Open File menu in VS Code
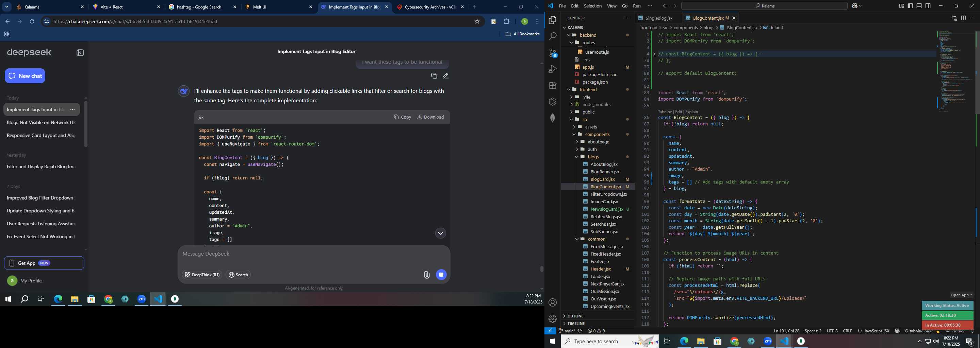Image resolution: width=980 pixels, height=348 pixels. [562, 6]
